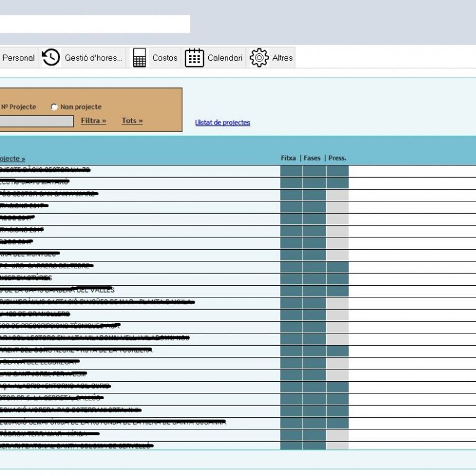
Task: Click the Calendari calendar icon
Action: (195, 58)
